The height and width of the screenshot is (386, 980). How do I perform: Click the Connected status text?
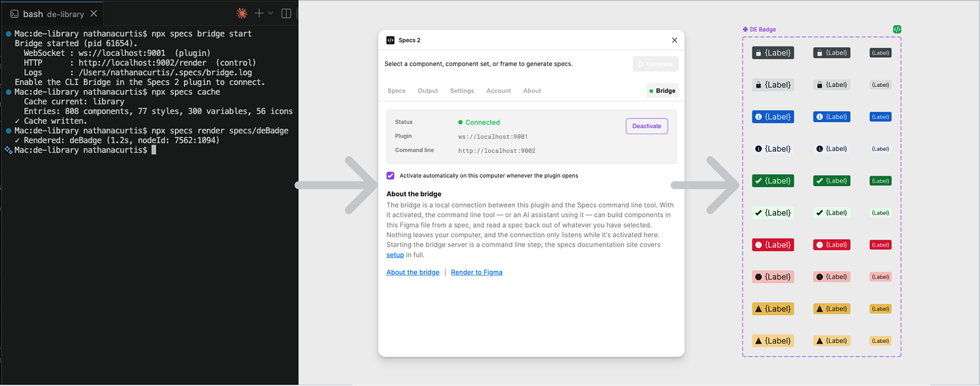[483, 123]
